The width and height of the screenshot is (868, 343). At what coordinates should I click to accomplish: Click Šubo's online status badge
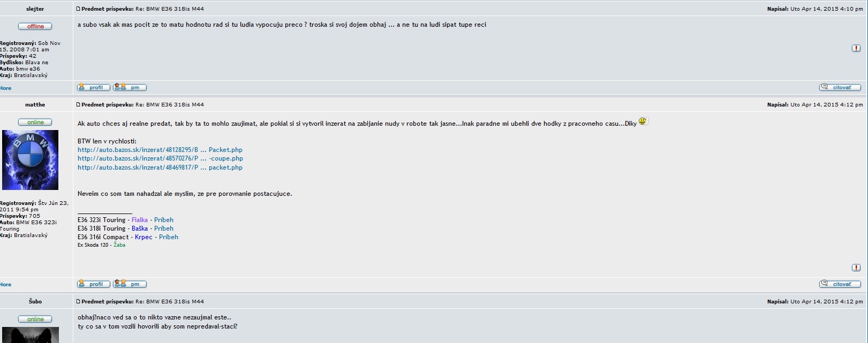tap(35, 319)
